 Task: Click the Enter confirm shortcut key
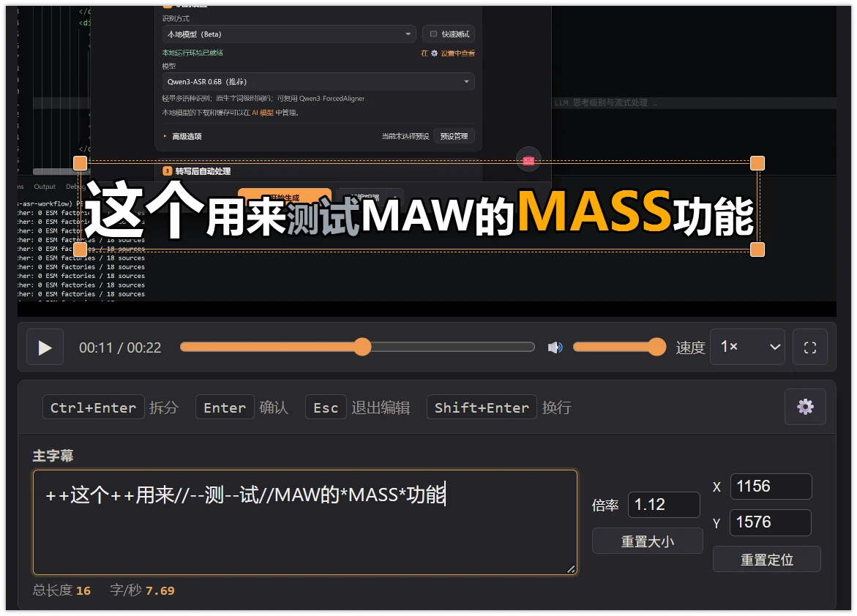(225, 407)
